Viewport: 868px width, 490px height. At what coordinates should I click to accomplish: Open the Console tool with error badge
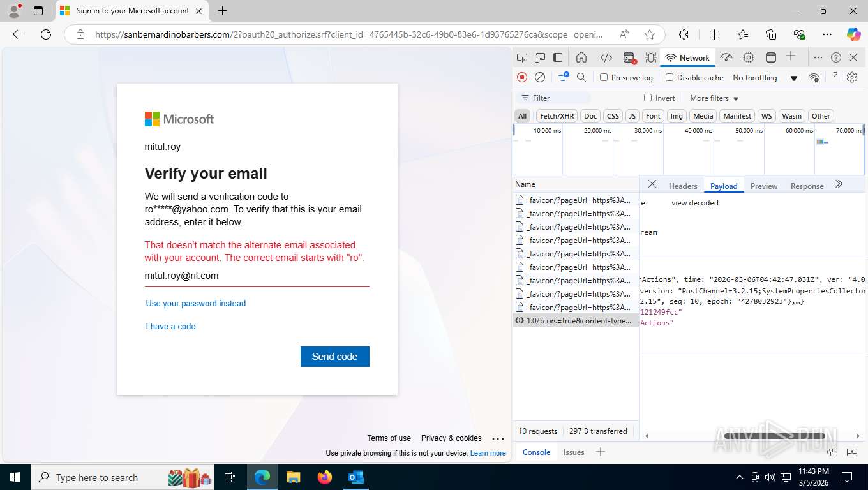[x=629, y=58]
